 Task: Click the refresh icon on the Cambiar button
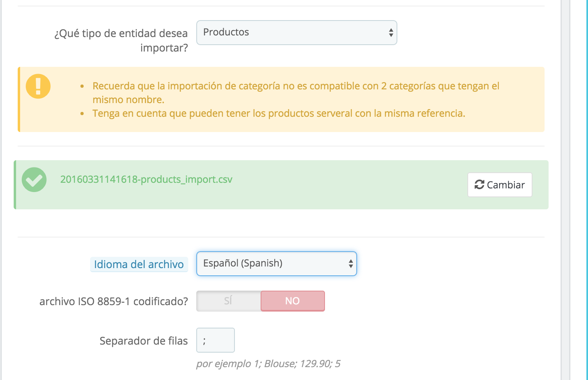(x=479, y=185)
